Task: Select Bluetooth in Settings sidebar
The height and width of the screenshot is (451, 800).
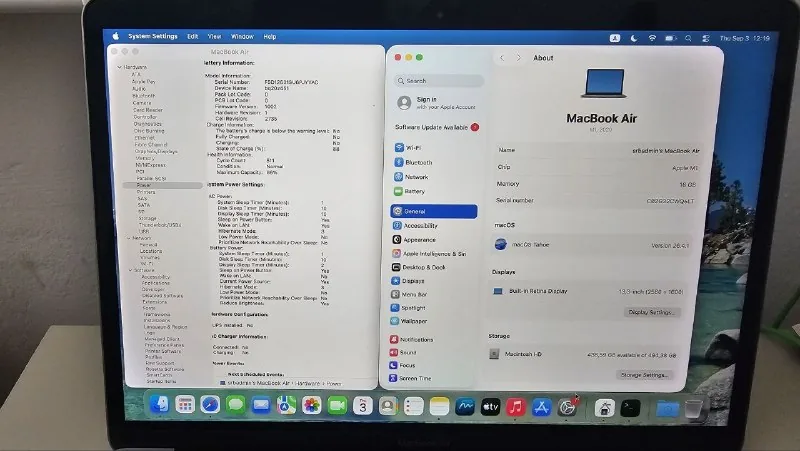Action: 434,162
